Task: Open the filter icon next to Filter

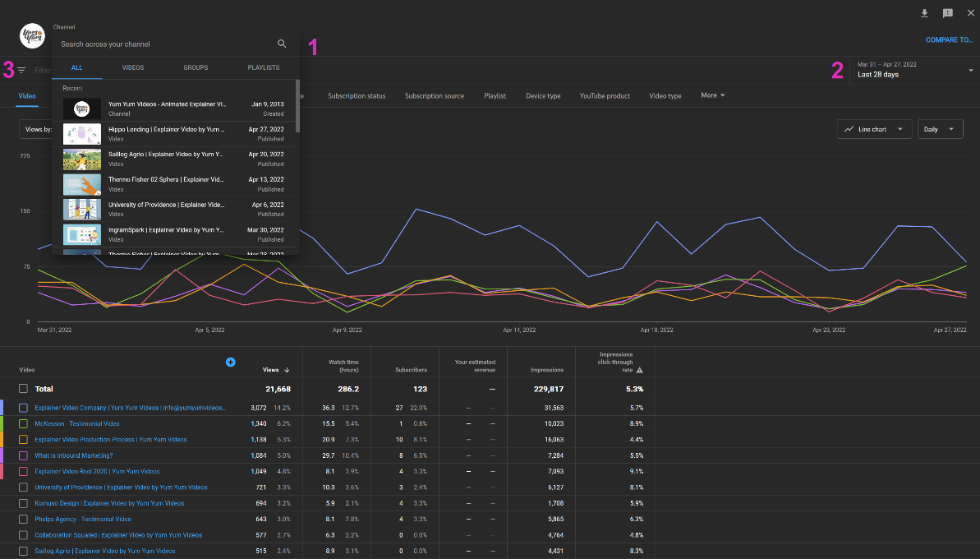Action: coord(21,70)
